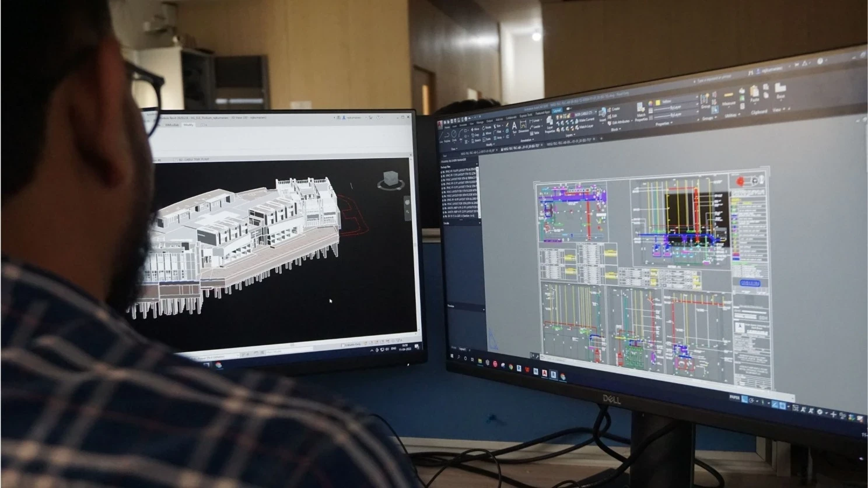Image resolution: width=868 pixels, height=488 pixels.
Task: Toggle the B2 - CABLE TRAY PUMP checkbox
Action: pos(176,159)
